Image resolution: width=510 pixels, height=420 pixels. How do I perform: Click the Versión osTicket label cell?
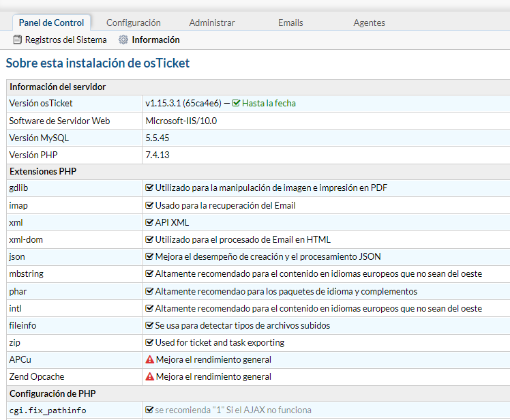pos(74,104)
